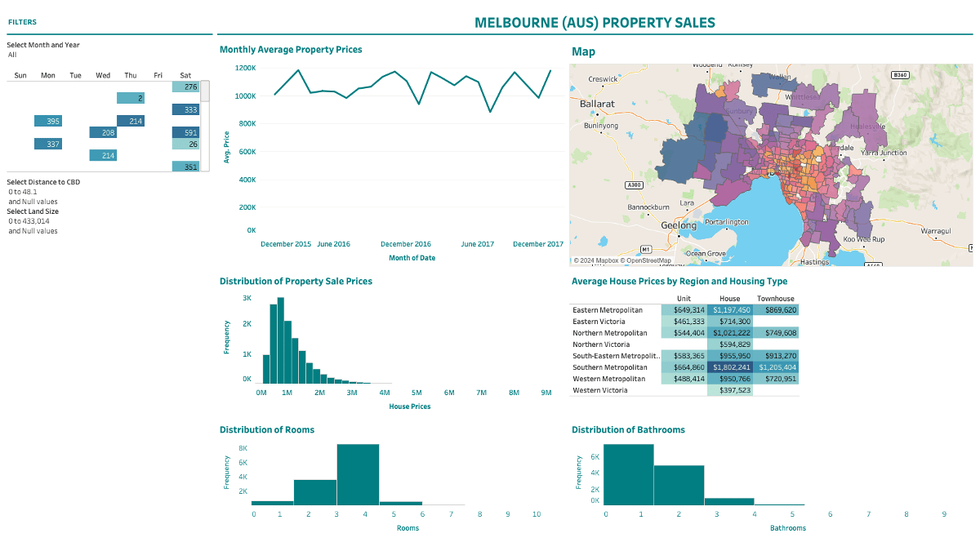Select the calendar cell showing 2
The image size is (980, 551).
pyautogui.click(x=131, y=98)
